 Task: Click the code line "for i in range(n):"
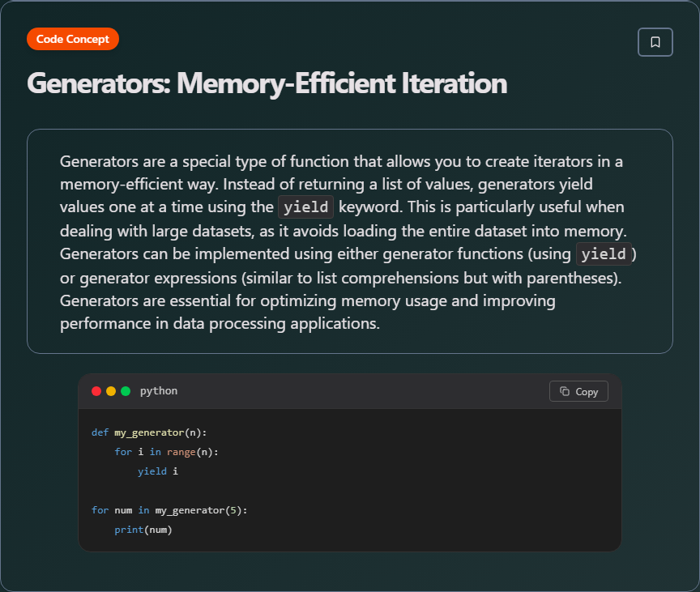coord(166,452)
